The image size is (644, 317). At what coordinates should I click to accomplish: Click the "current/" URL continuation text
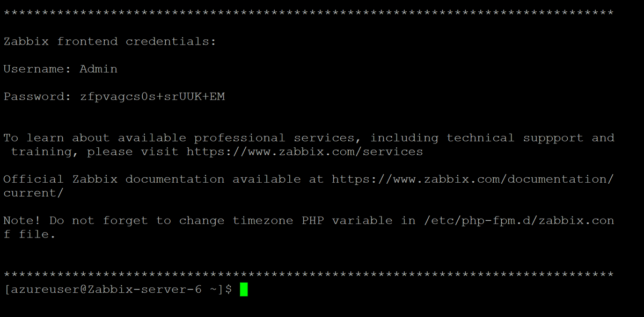(x=33, y=193)
